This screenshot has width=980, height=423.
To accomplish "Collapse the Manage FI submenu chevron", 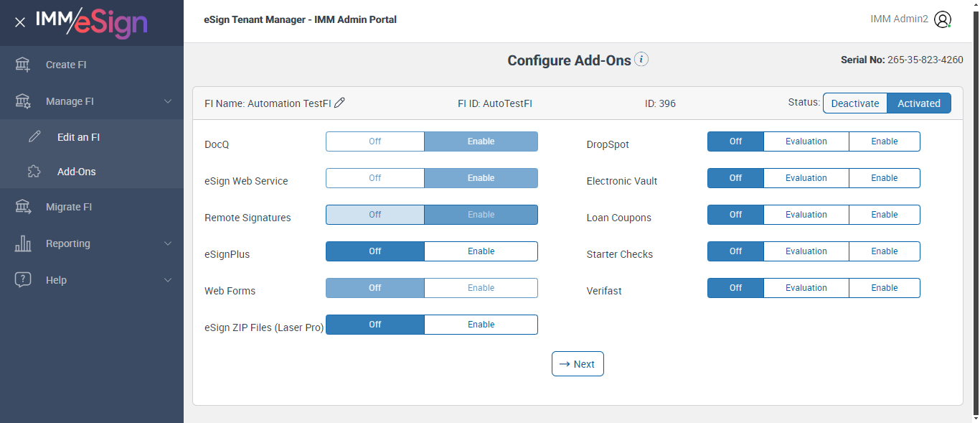I will pyautogui.click(x=168, y=101).
